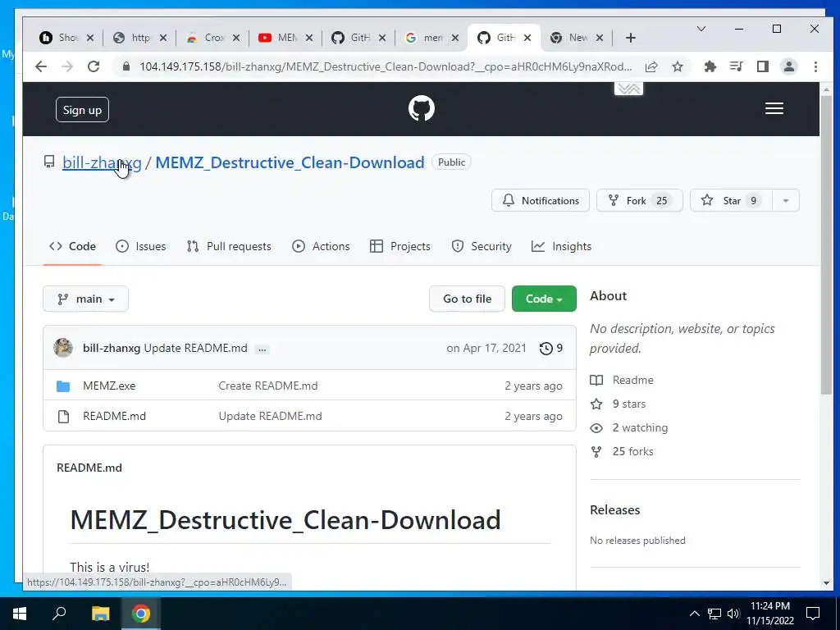Click Chrome icon in taskbar
The image size is (840, 630).
(141, 614)
